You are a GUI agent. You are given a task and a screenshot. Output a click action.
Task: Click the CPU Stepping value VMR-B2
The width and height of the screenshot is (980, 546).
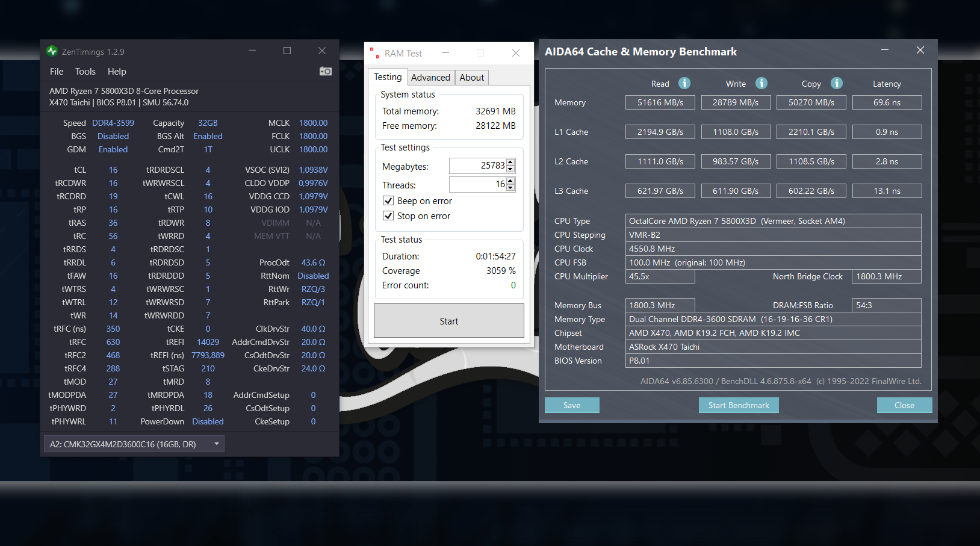coord(774,235)
